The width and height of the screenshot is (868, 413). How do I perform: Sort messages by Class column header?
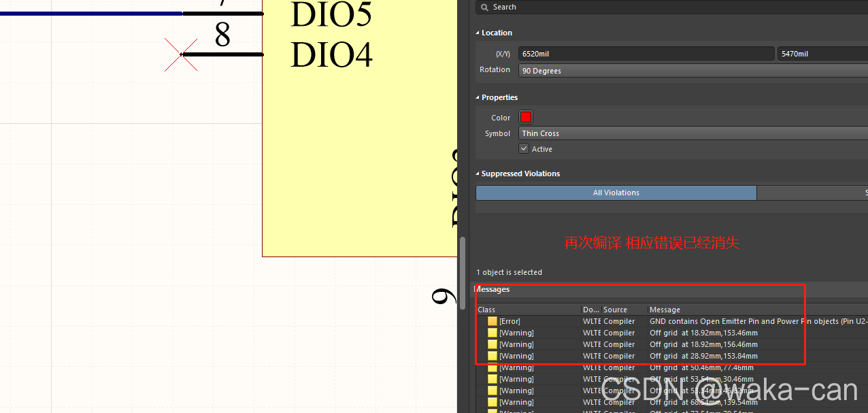[x=487, y=310]
